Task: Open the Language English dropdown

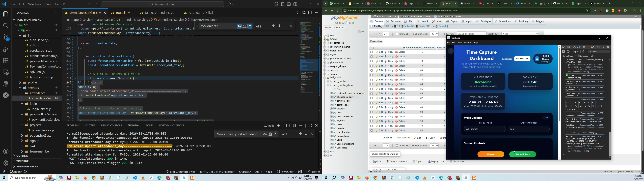Action: (x=522, y=59)
